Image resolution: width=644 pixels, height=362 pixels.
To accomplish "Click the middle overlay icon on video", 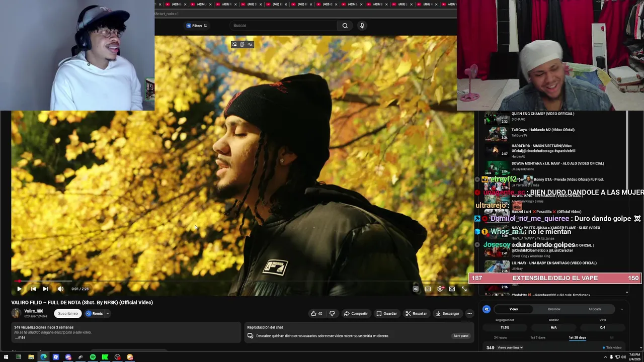I will 242,44.
